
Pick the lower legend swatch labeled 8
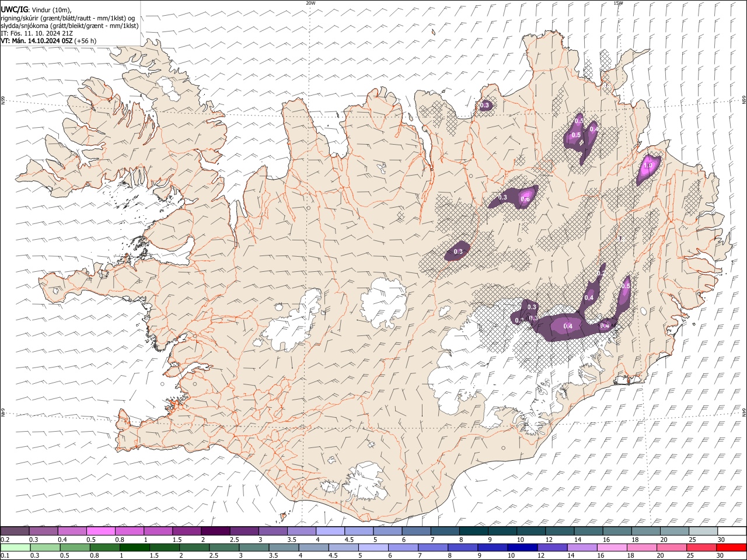click(462, 547)
